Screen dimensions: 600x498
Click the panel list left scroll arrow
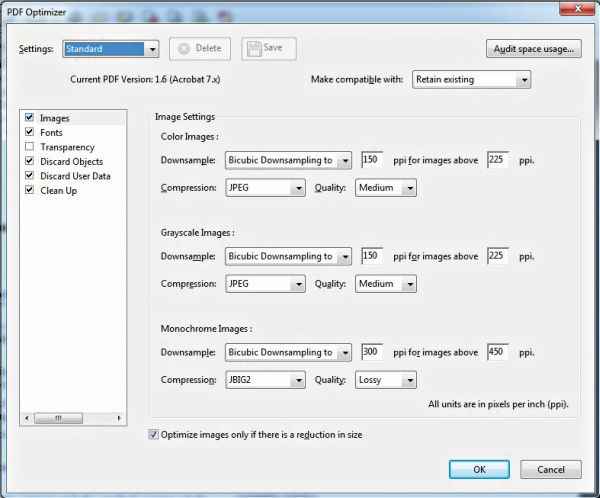click(x=27, y=418)
